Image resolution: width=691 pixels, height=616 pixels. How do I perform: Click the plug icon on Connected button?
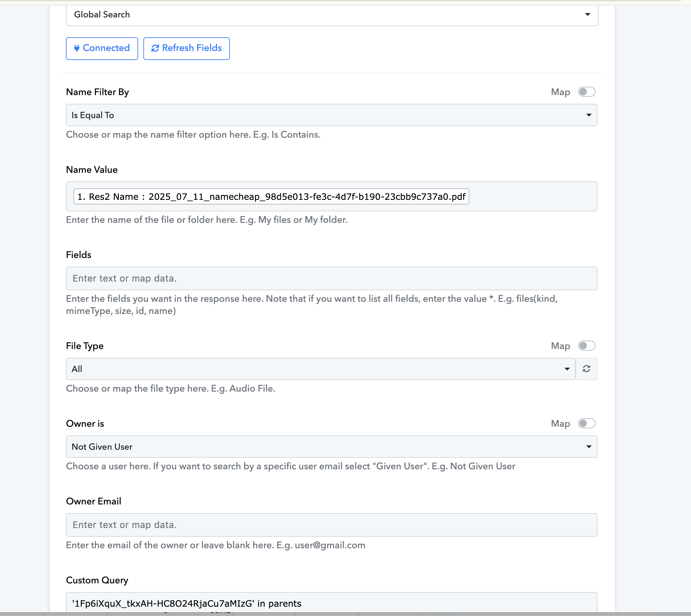pyautogui.click(x=77, y=48)
